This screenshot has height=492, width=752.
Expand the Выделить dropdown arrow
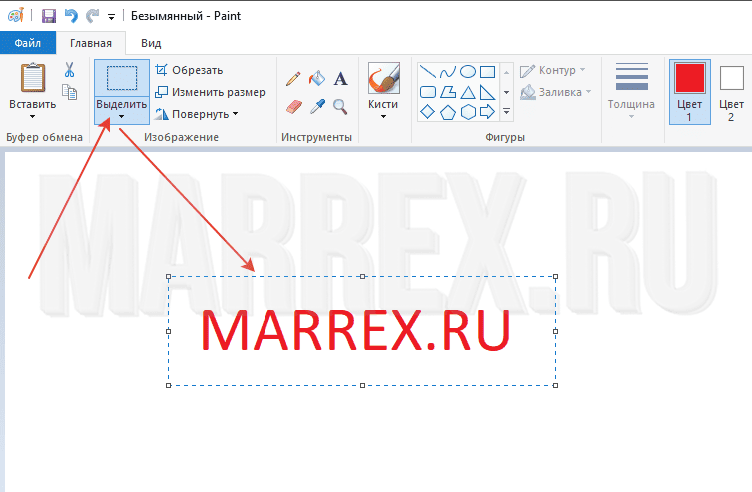pyautogui.click(x=121, y=117)
